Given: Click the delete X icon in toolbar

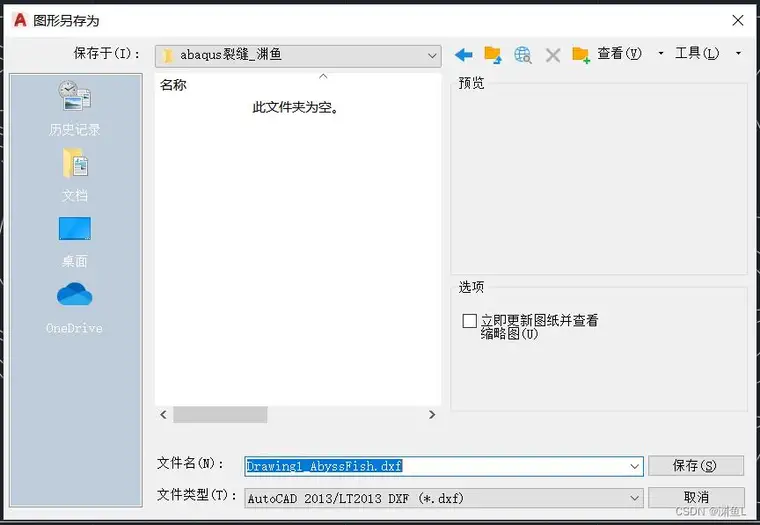Looking at the screenshot, I should pos(553,55).
